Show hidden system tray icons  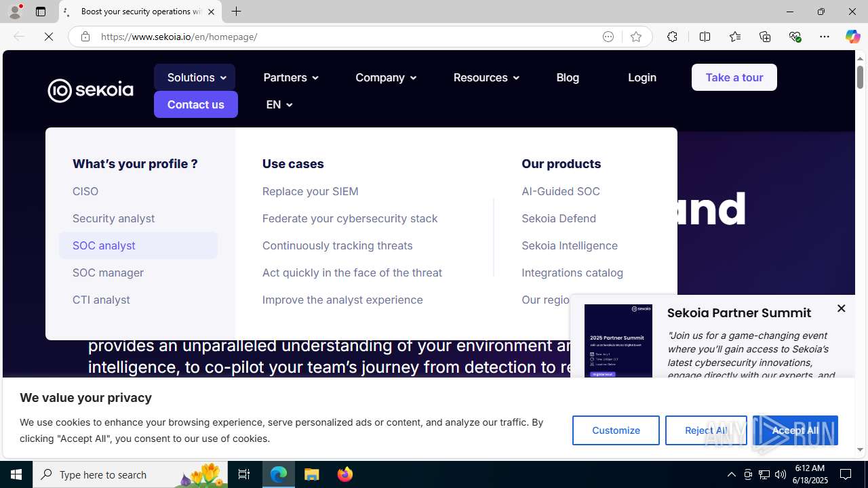coord(731,474)
